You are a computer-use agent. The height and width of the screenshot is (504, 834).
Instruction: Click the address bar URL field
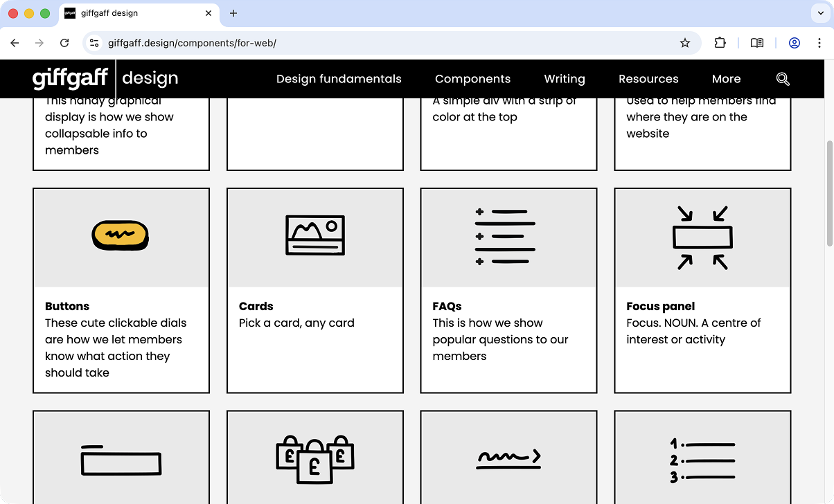coord(388,43)
